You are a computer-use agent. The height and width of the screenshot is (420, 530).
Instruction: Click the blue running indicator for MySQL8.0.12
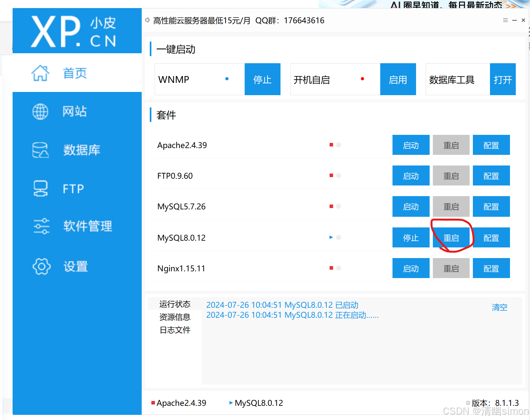[331, 237]
